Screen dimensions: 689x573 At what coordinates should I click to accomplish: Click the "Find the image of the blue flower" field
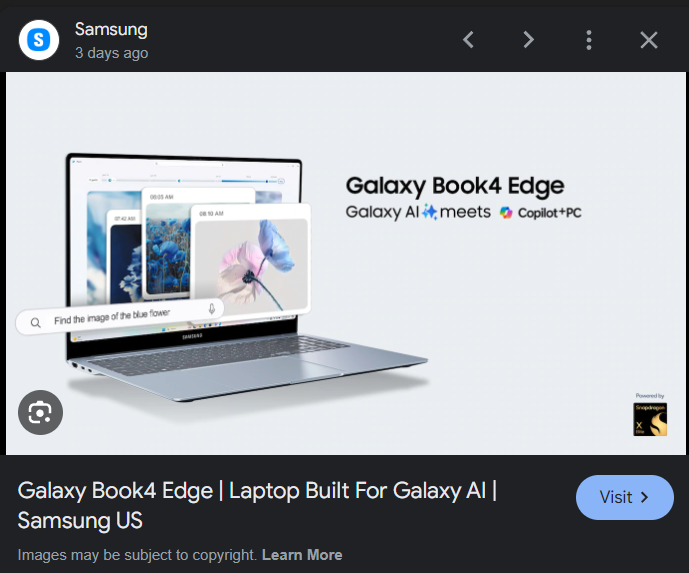[x=120, y=317]
